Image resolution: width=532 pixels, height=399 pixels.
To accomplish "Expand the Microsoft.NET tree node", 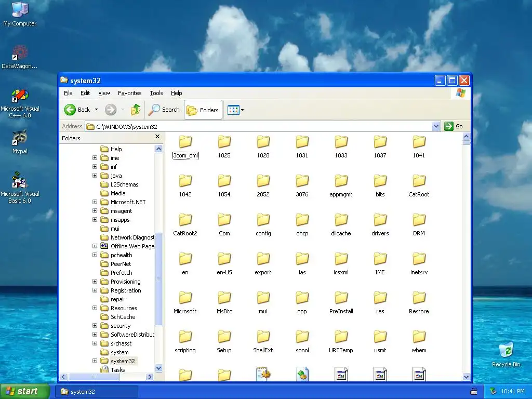I will (95, 202).
